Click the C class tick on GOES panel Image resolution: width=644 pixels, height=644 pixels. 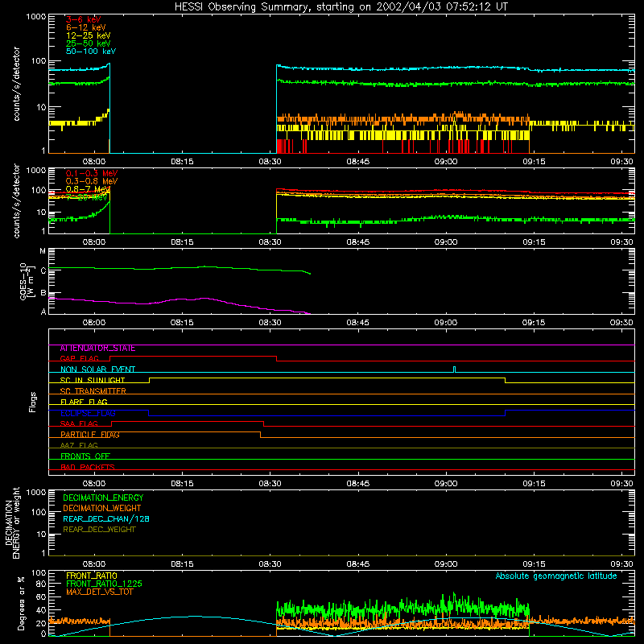tap(43, 270)
